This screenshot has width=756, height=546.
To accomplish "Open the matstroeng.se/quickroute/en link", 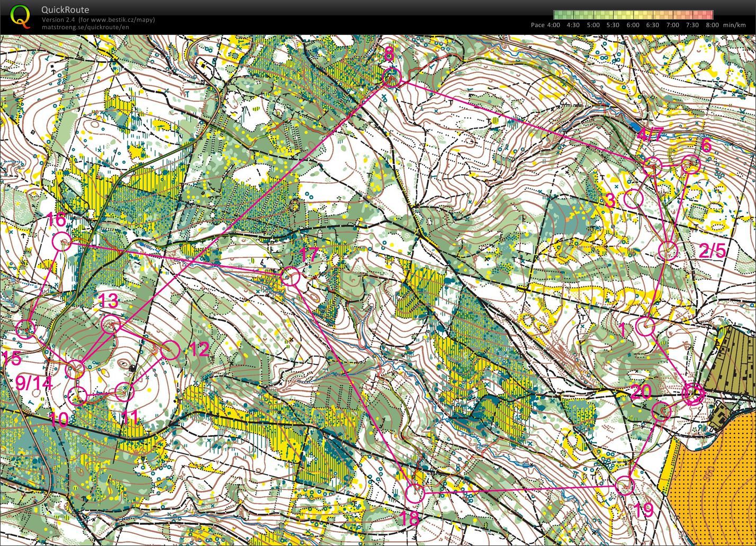I will (85, 27).
